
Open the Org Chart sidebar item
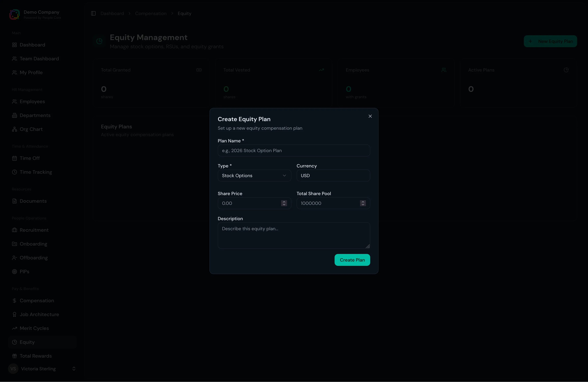point(31,129)
